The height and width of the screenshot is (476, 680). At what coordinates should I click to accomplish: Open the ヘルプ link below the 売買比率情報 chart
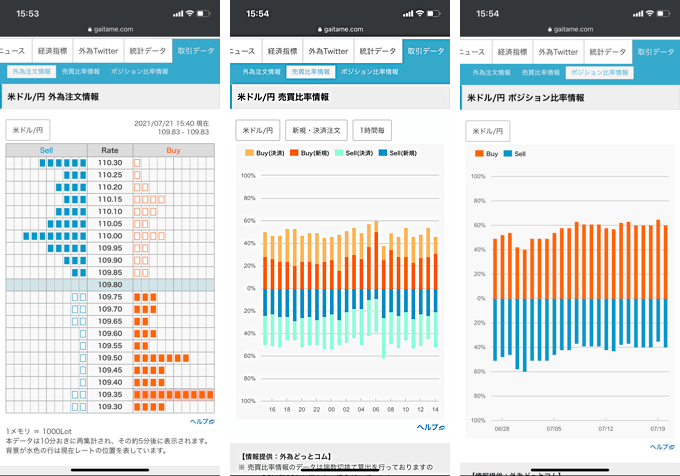click(x=431, y=427)
